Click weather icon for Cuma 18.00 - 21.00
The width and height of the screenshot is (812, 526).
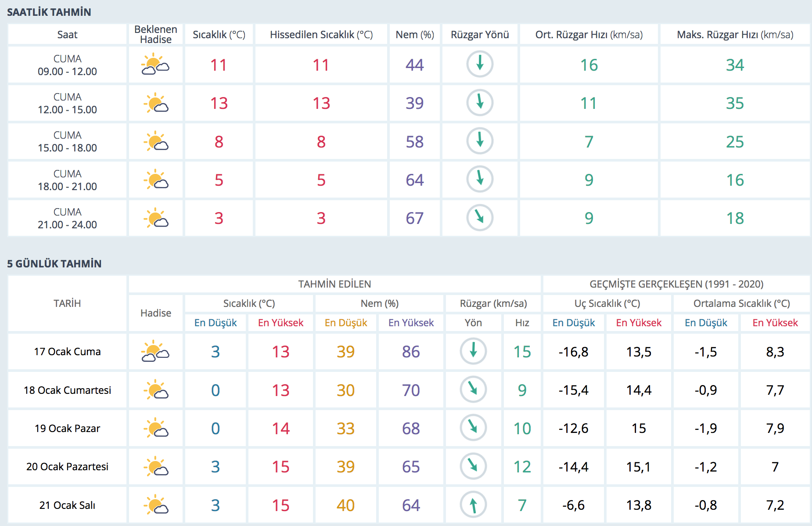155,180
